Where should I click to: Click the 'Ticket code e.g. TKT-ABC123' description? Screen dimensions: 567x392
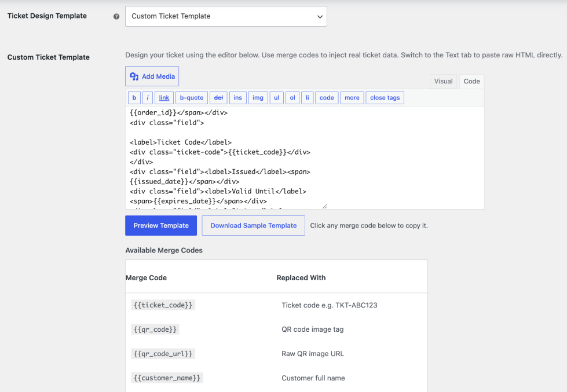click(330, 305)
